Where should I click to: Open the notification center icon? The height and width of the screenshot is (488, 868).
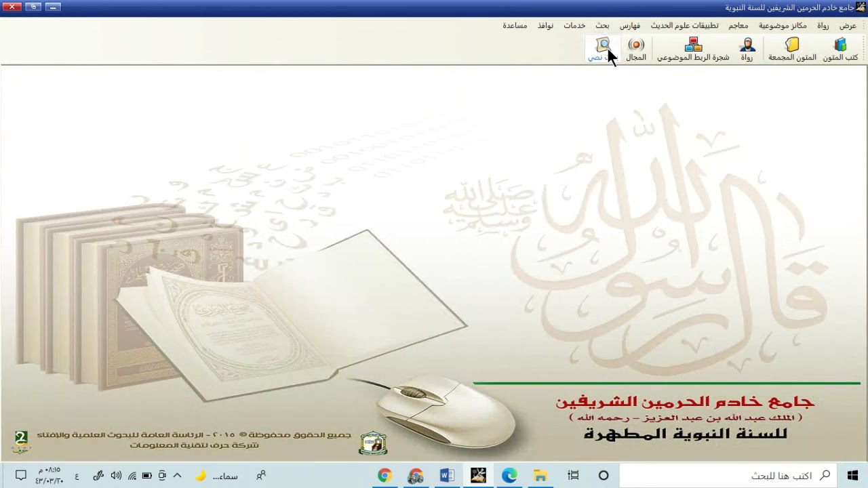pyautogui.click(x=20, y=475)
